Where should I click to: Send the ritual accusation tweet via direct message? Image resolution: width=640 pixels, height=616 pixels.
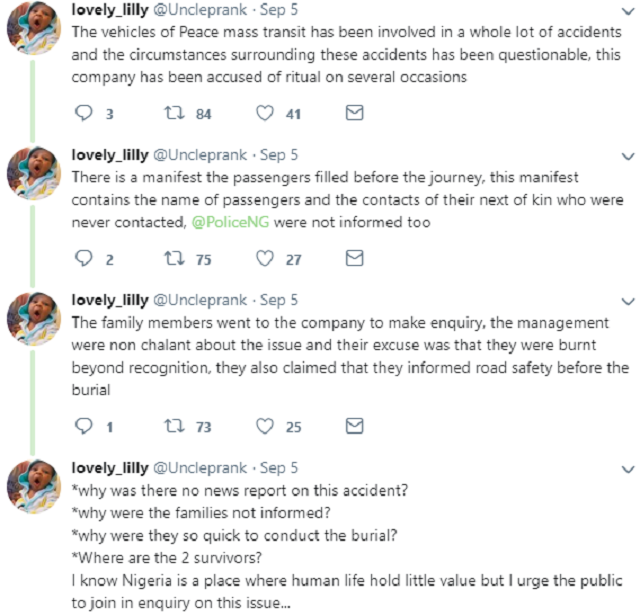(353, 114)
